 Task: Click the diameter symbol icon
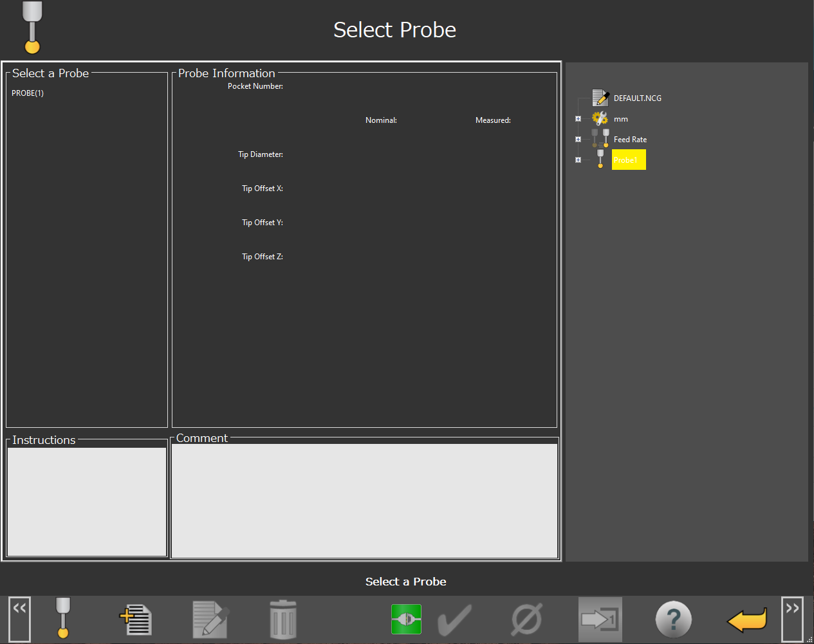click(x=526, y=620)
